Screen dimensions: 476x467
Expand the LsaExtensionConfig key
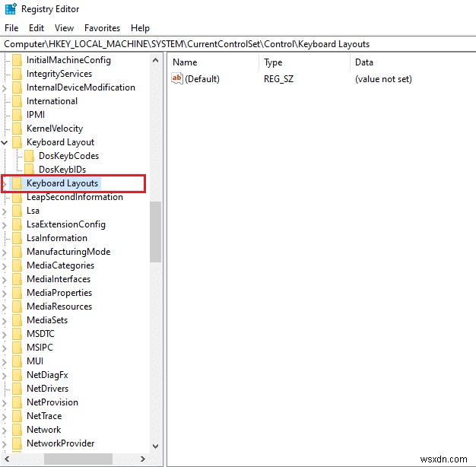(x=5, y=225)
